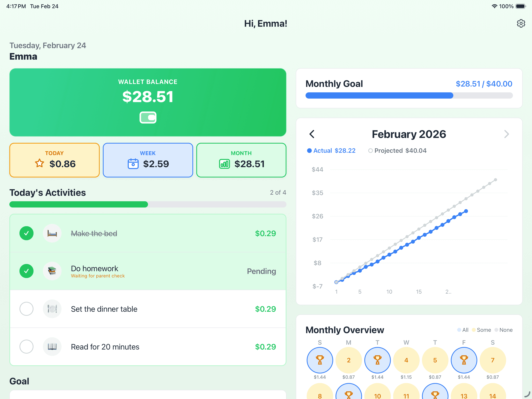532x399 pixels.
Task: Click the books icon for Do homework
Action: pos(52,271)
